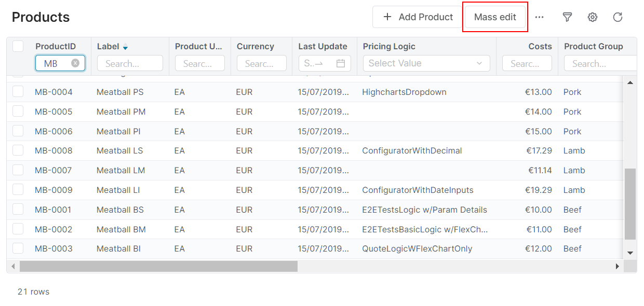Focus the Currency search filter field

click(261, 63)
